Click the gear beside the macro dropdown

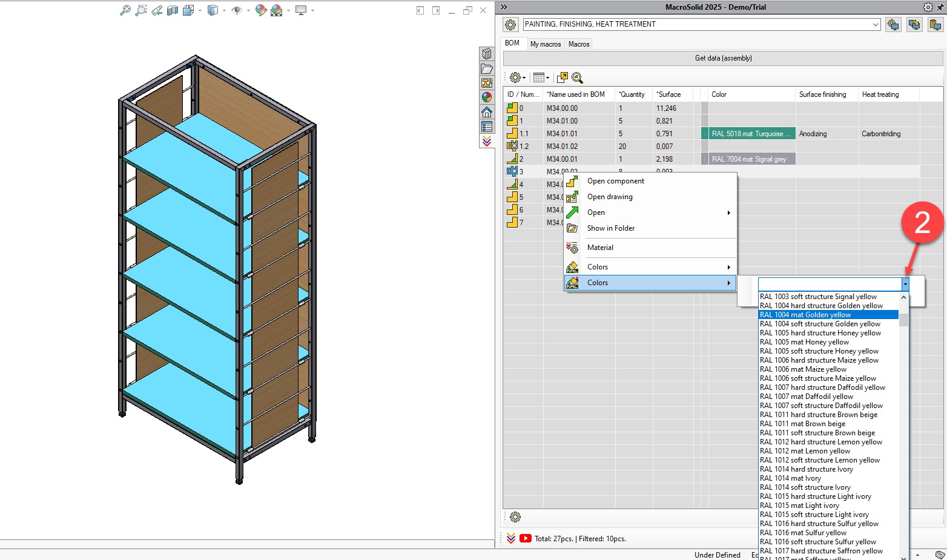click(510, 25)
